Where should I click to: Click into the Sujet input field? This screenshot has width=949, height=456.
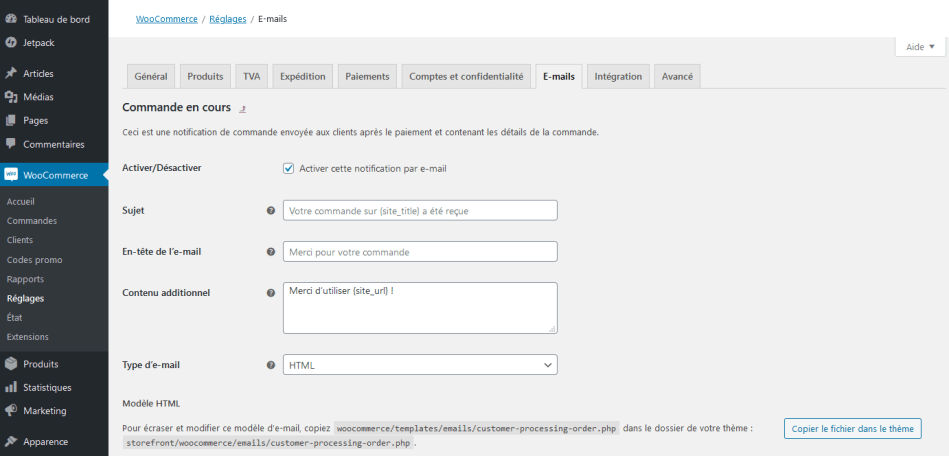(x=420, y=211)
